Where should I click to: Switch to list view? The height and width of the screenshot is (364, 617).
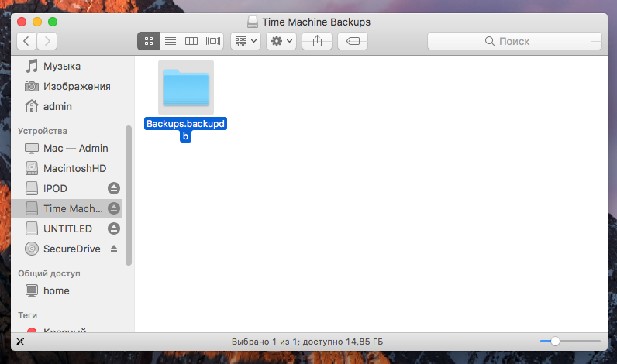tap(171, 41)
